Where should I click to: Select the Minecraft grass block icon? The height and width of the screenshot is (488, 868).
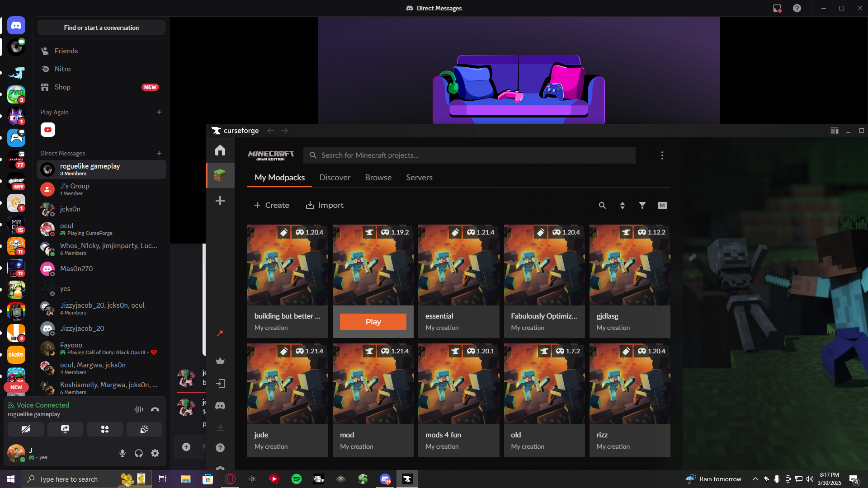point(220,175)
